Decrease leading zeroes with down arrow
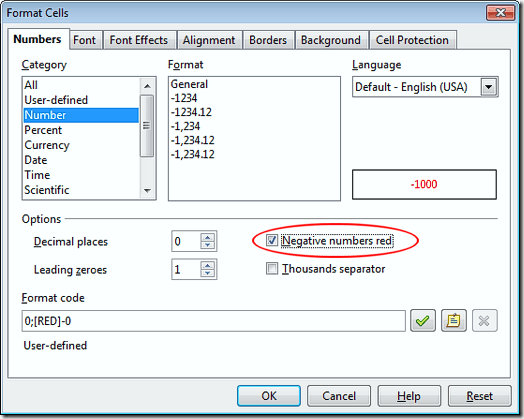This screenshot has width=524, height=419. (208, 273)
